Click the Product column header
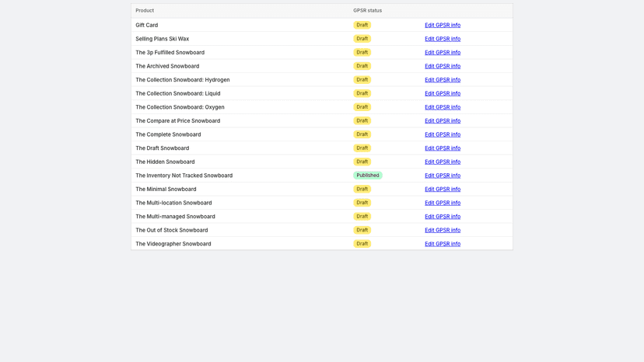 [x=145, y=11]
